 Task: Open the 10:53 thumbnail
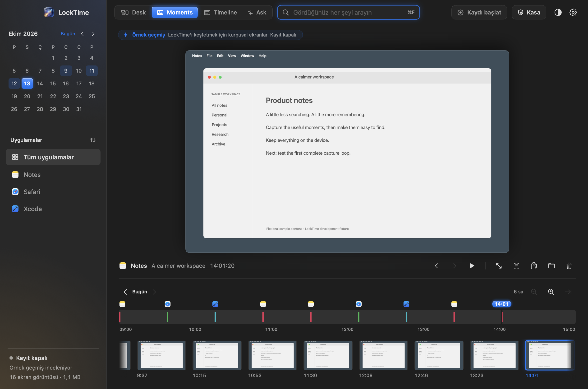[273, 355]
